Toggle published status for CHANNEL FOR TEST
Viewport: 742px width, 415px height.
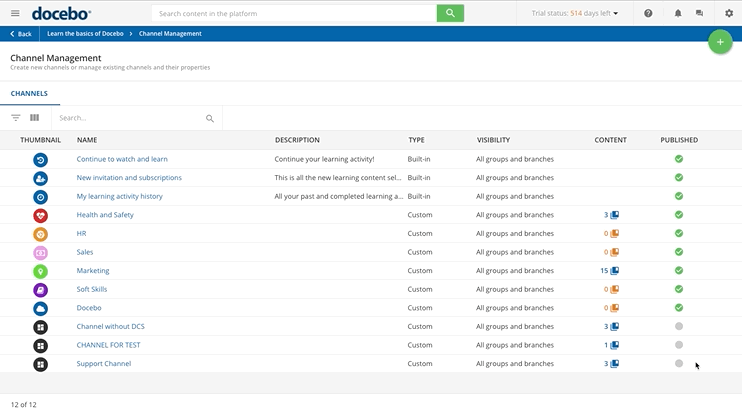[679, 345]
